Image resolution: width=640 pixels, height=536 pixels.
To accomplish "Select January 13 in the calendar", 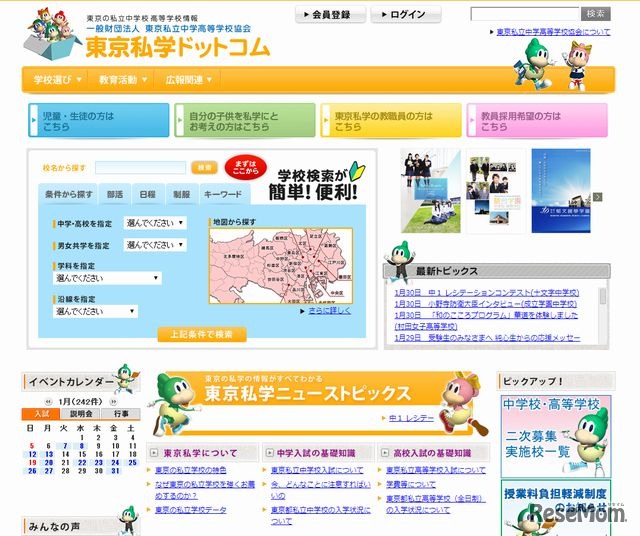I will (49, 454).
